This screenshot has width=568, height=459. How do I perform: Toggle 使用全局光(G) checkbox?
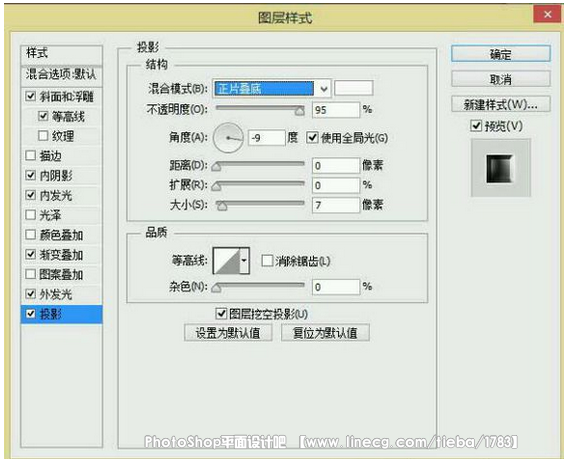312,138
